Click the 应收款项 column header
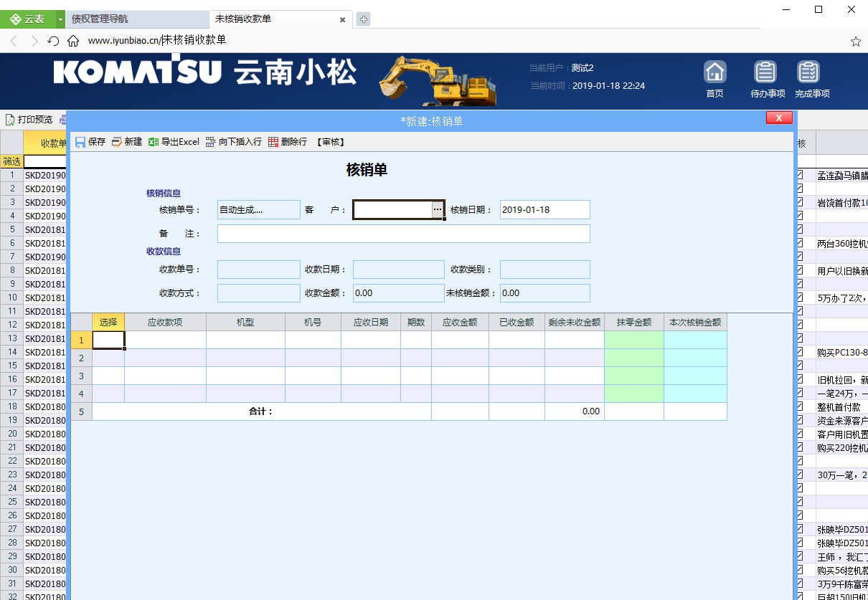Image resolution: width=868 pixels, height=600 pixels. tap(166, 322)
